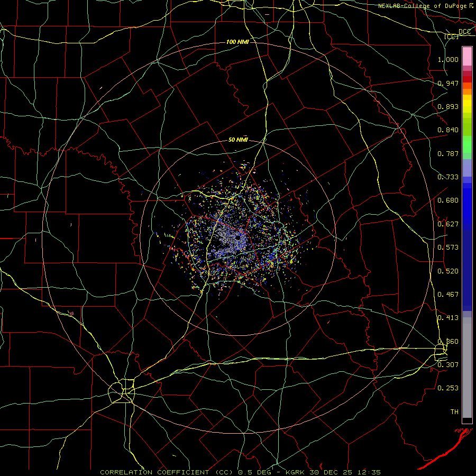This screenshot has width=476, height=476.
Task: Click the 100 NMI range ring label
Action: coord(237,42)
